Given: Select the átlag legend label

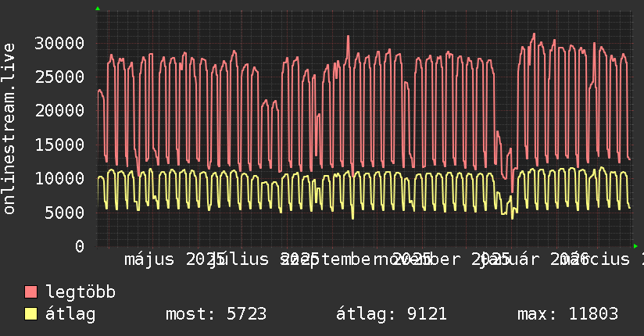Looking at the screenshot, I should pos(70,314).
